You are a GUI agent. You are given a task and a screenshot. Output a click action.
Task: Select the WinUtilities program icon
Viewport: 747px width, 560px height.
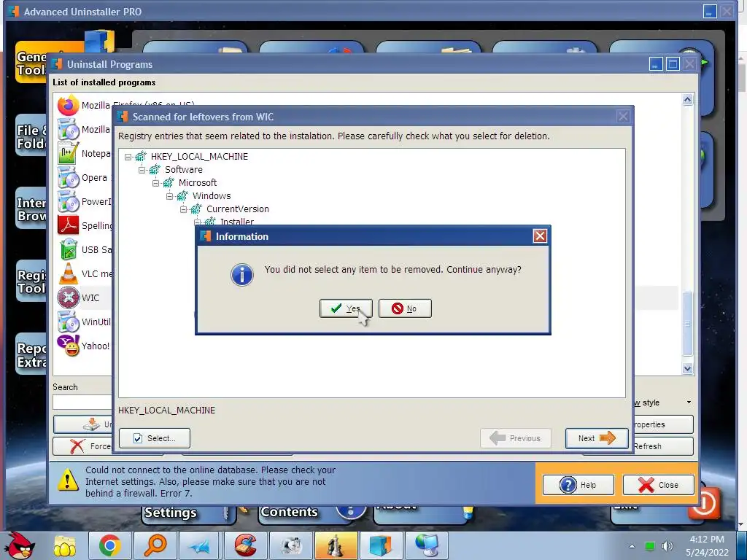[68, 322]
